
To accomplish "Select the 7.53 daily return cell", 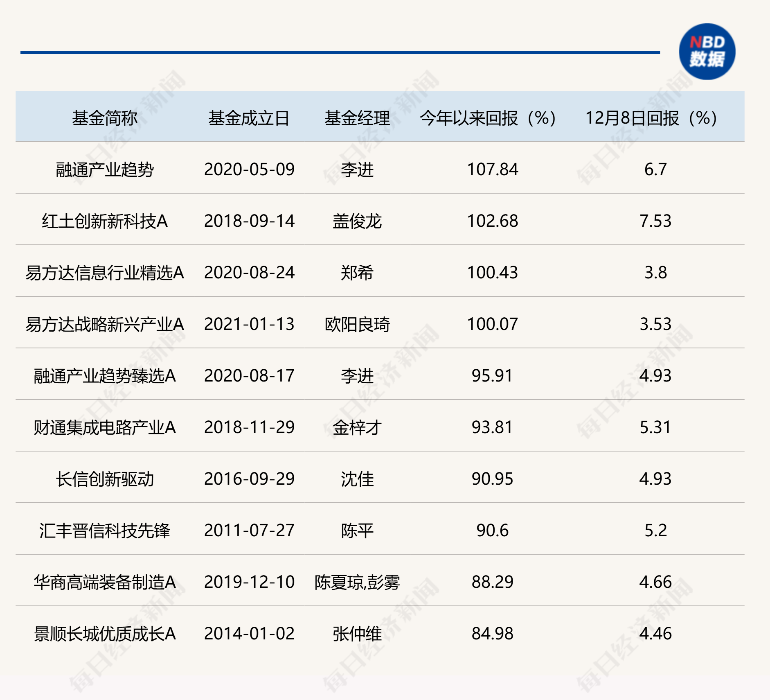I will point(655,221).
